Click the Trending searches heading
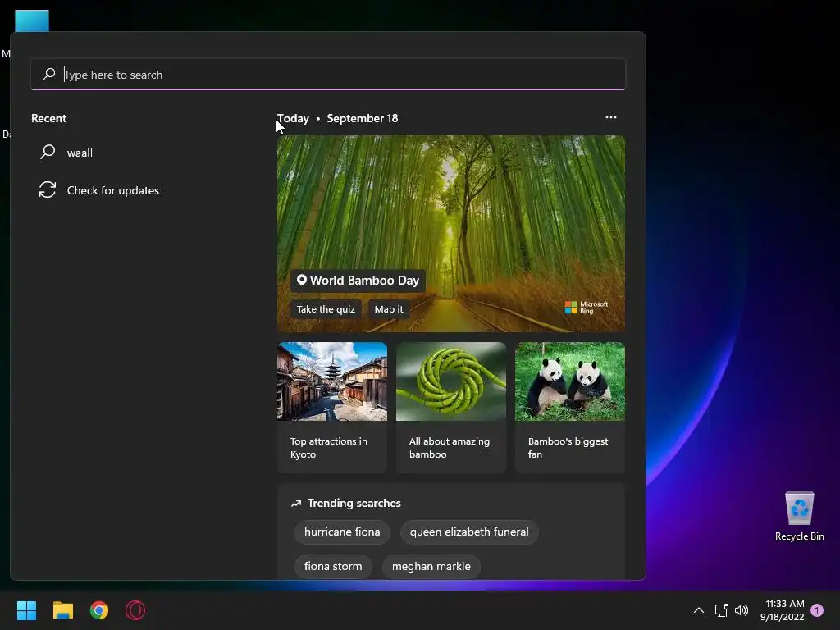This screenshot has height=630, width=840. tap(354, 503)
